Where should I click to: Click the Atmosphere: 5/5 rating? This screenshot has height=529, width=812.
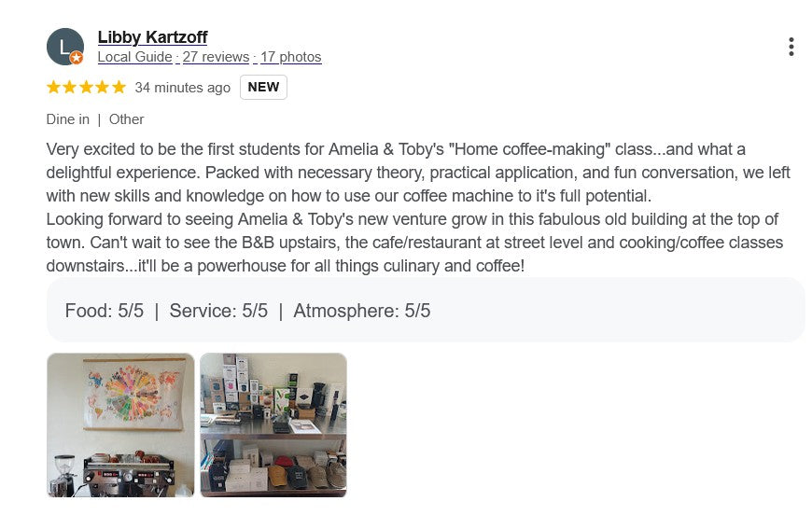pos(362,311)
